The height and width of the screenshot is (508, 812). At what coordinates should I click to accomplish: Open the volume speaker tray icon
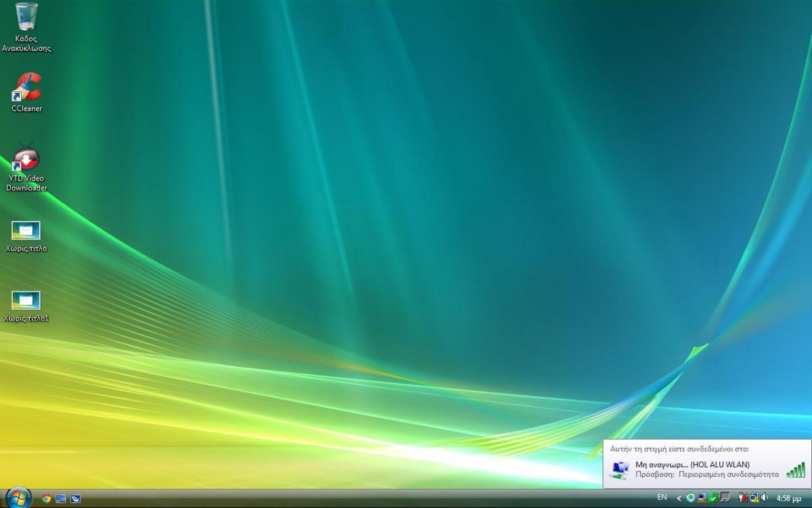click(764, 498)
